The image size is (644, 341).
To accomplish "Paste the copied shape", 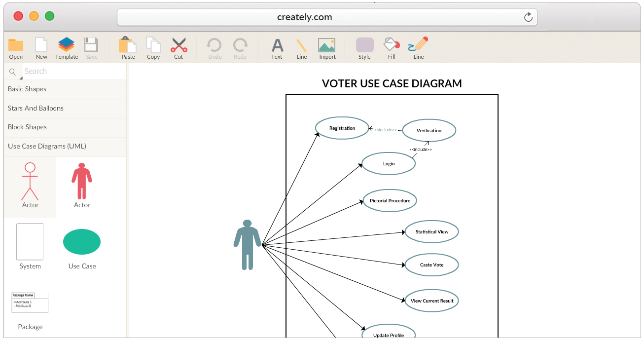I will pyautogui.click(x=128, y=47).
